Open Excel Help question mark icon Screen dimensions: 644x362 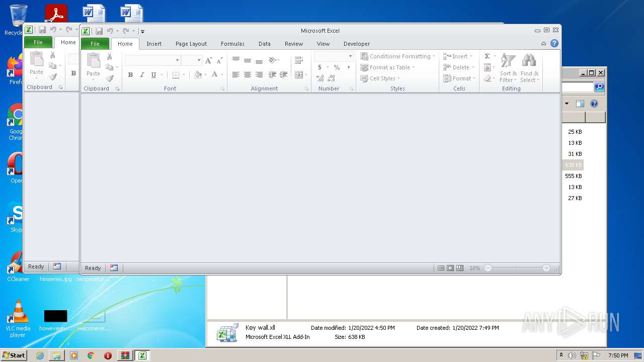click(x=554, y=44)
